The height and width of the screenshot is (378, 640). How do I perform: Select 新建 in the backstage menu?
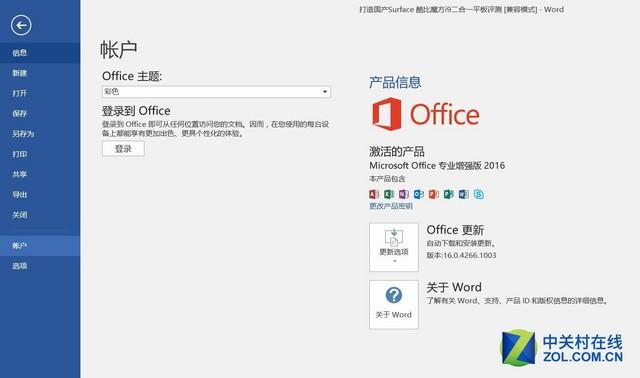click(40, 73)
